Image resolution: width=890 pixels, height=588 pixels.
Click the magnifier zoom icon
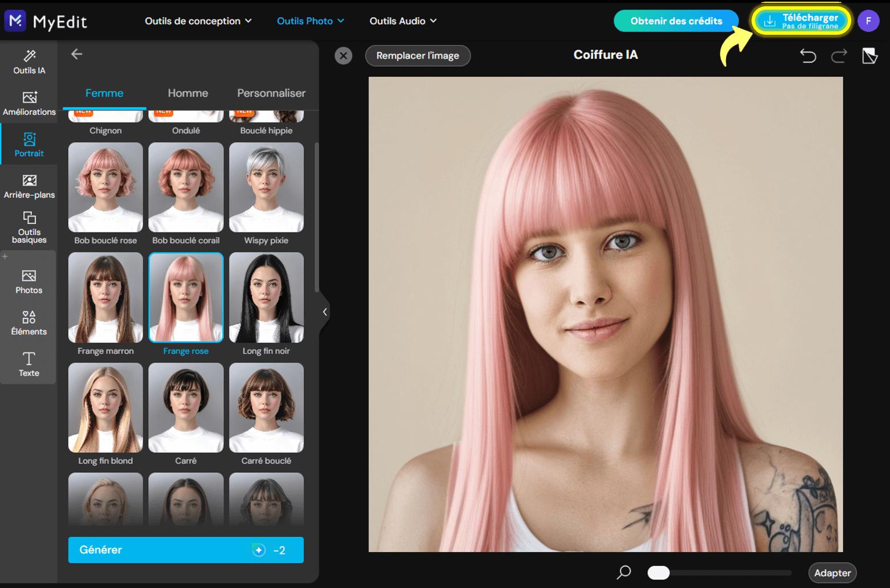[x=624, y=572]
